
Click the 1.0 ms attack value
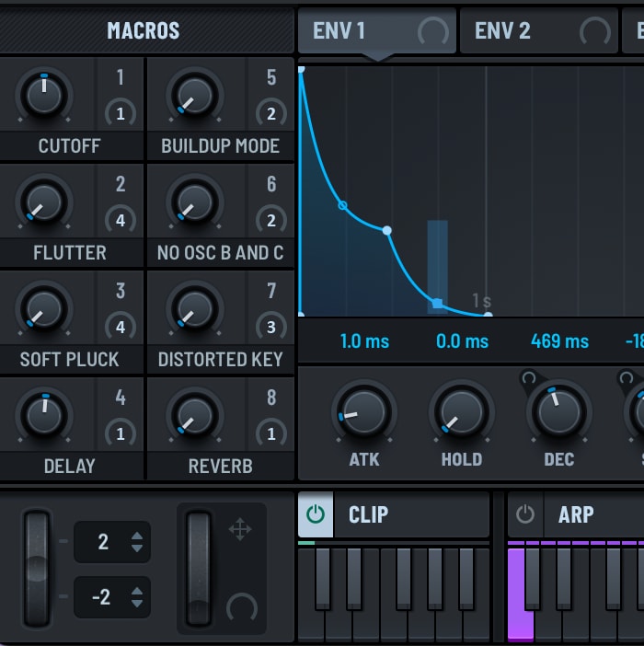coord(364,341)
